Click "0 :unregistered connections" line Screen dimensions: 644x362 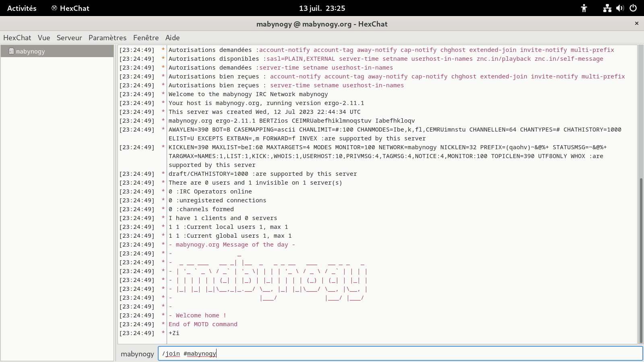point(217,200)
